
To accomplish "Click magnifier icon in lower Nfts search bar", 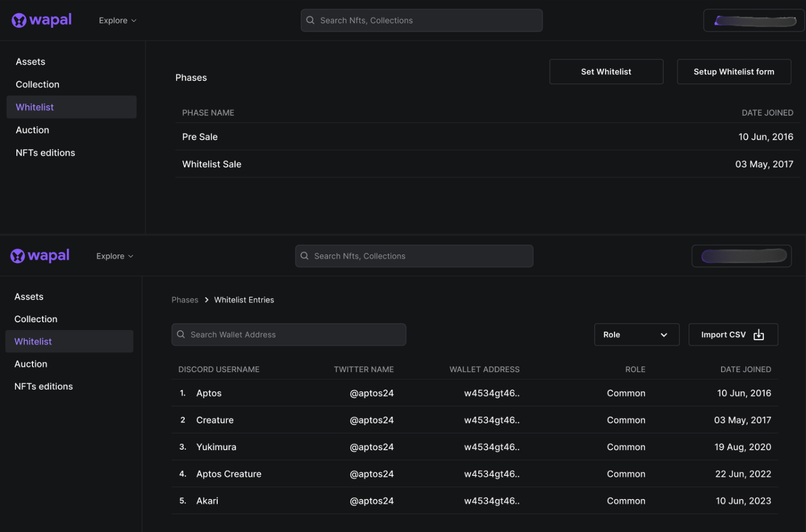I will (x=304, y=256).
